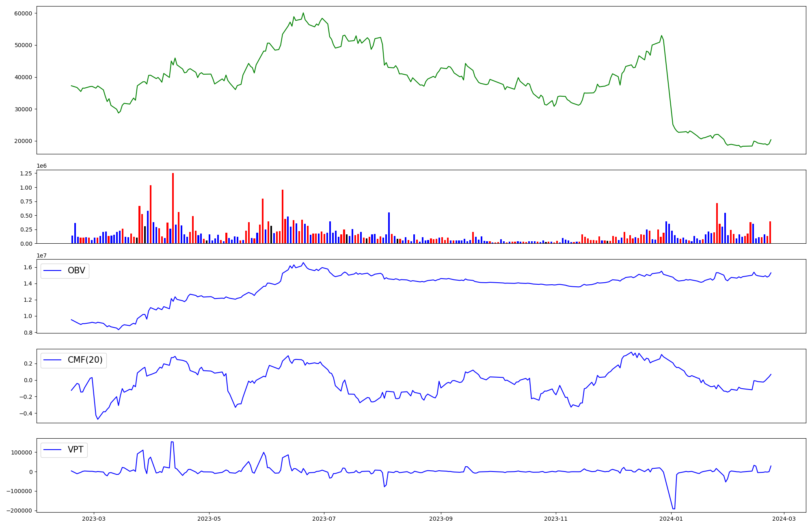Click the 1e6 exponent above volume chart

click(41, 166)
